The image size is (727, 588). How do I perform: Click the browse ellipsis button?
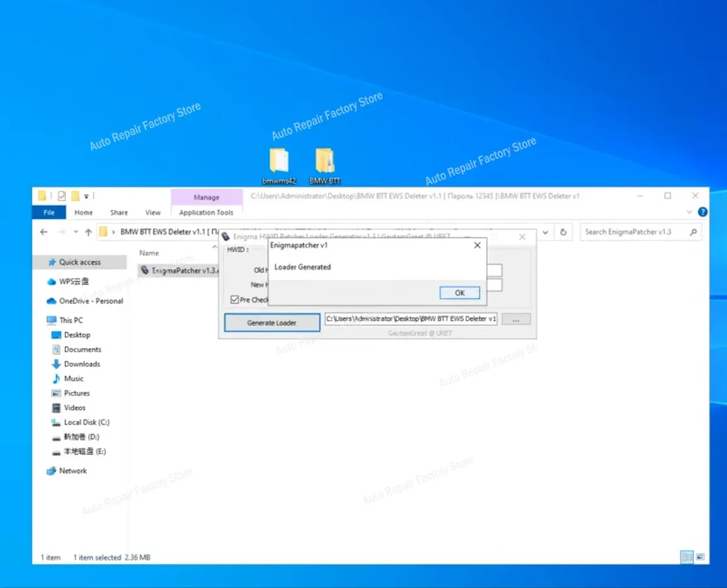pyautogui.click(x=515, y=320)
